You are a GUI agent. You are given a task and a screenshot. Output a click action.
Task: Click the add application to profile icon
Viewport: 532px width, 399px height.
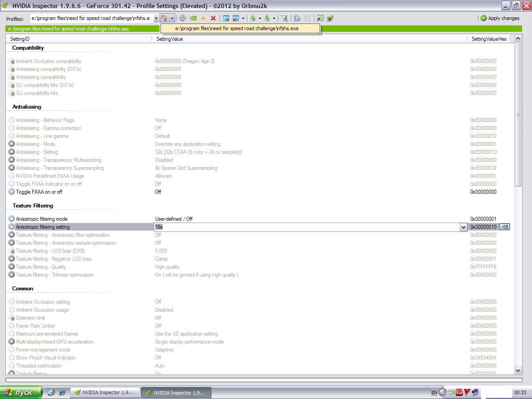(226, 18)
